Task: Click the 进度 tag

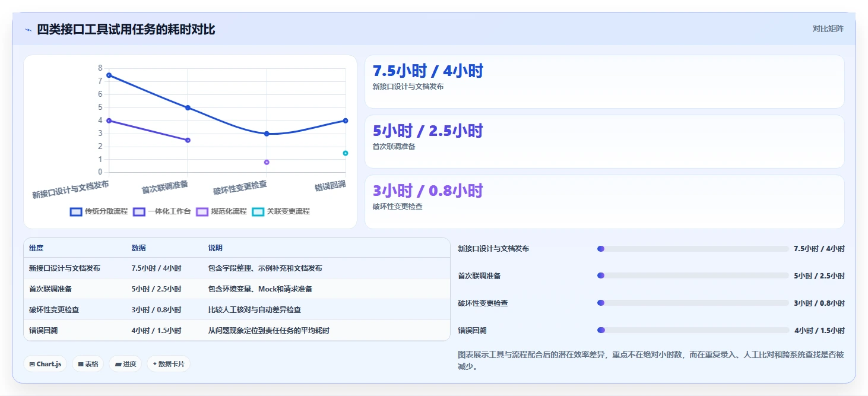Action: (x=125, y=364)
